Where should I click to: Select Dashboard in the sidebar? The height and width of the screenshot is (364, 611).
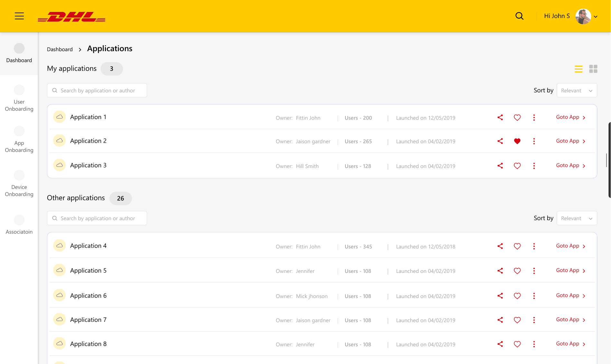(x=19, y=53)
